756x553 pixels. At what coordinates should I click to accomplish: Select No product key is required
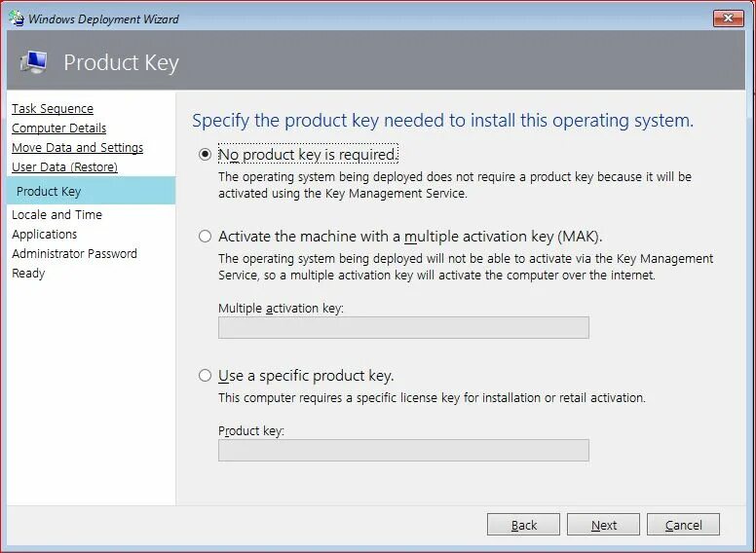(205, 154)
